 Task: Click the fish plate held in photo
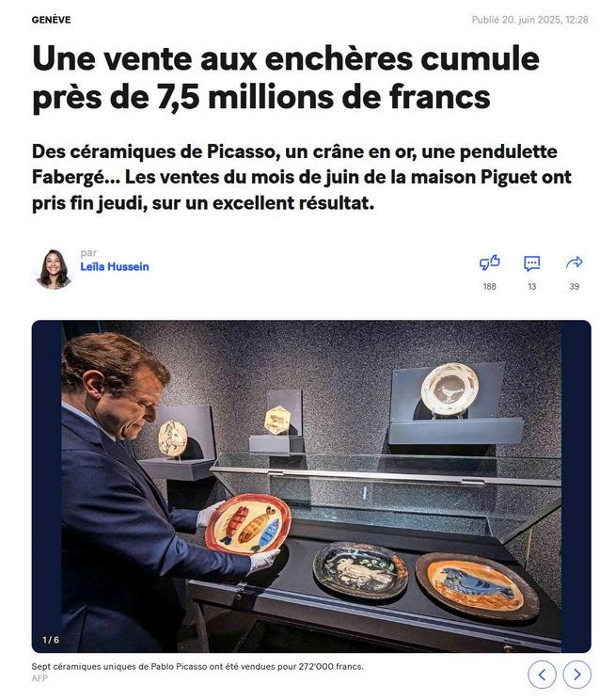(x=247, y=523)
